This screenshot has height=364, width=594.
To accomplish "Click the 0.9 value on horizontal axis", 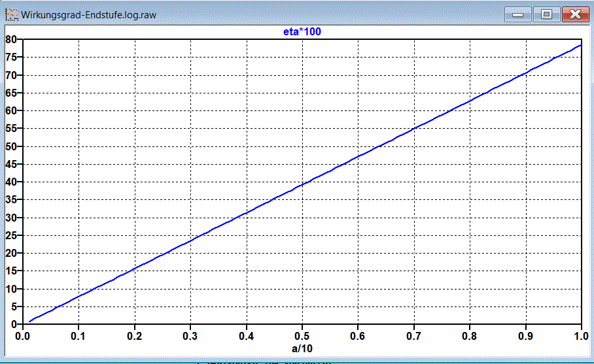I will pyautogui.click(x=525, y=336).
